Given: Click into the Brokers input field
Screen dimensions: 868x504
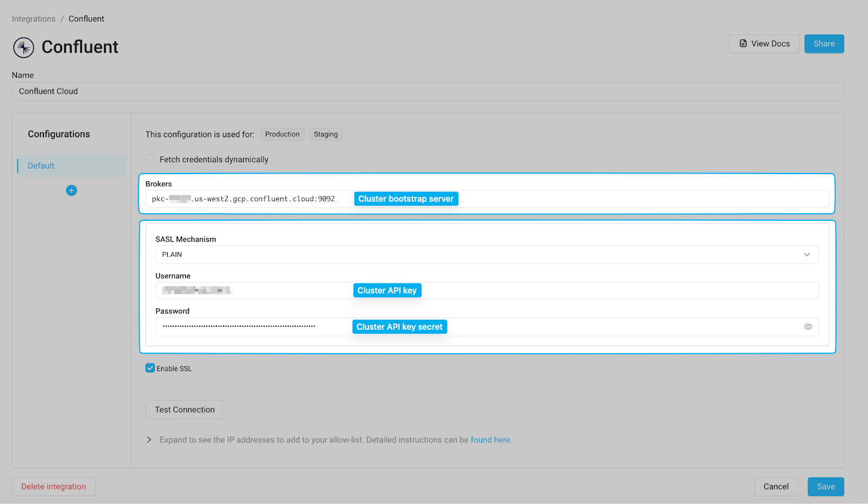Looking at the screenshot, I should 487,199.
